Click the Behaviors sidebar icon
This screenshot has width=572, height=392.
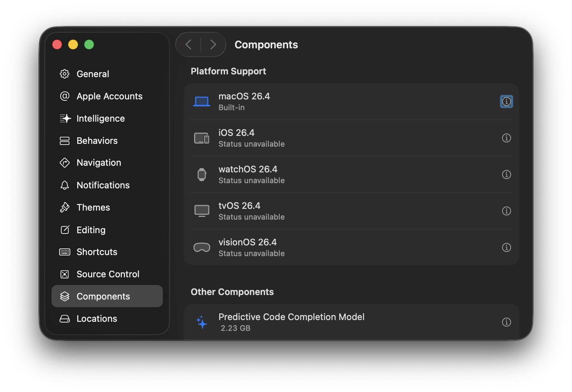pos(65,141)
